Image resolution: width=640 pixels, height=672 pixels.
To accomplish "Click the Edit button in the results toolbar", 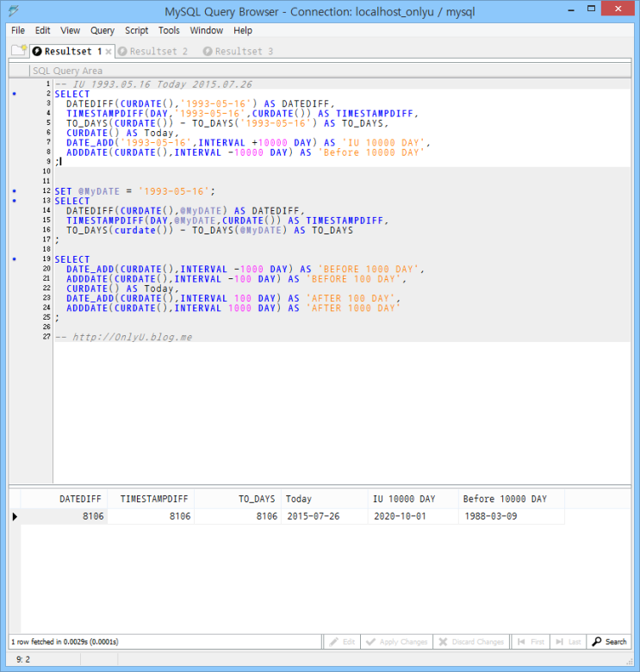I will click(342, 642).
